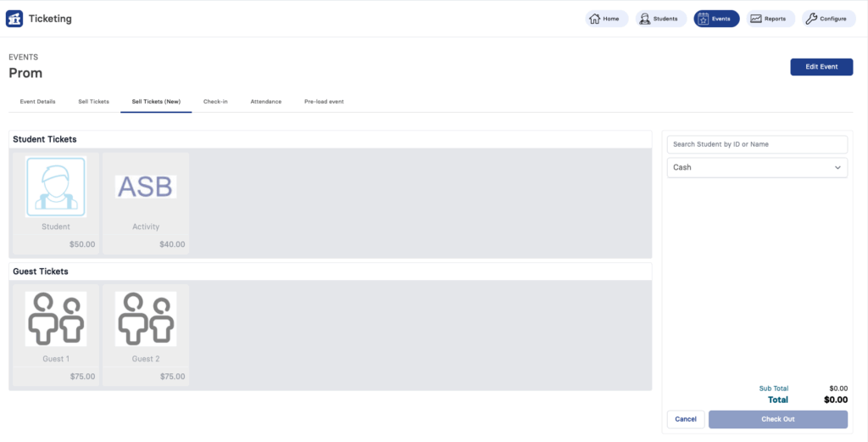This screenshot has height=442, width=868.
Task: Click the Student ticket $50.00 price
Action: coord(82,244)
